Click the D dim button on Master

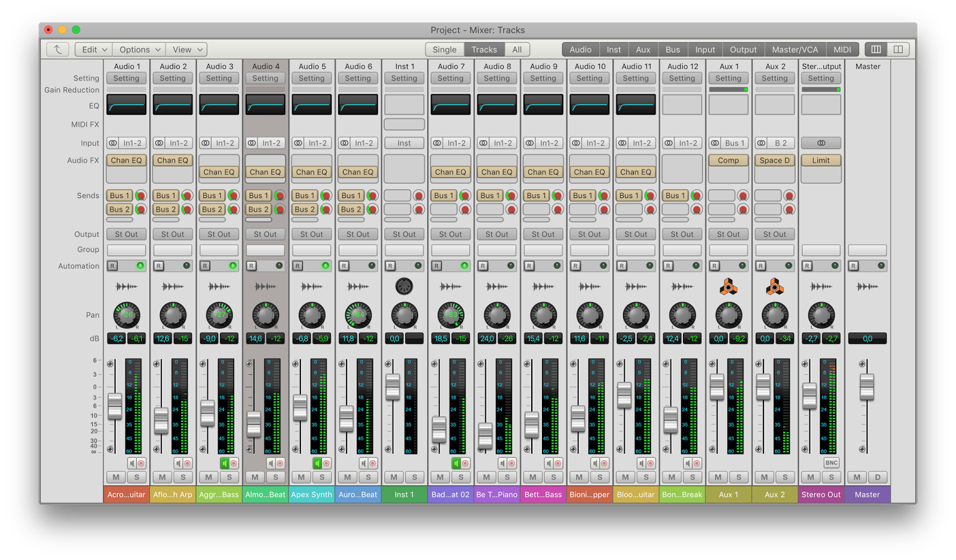[878, 477]
